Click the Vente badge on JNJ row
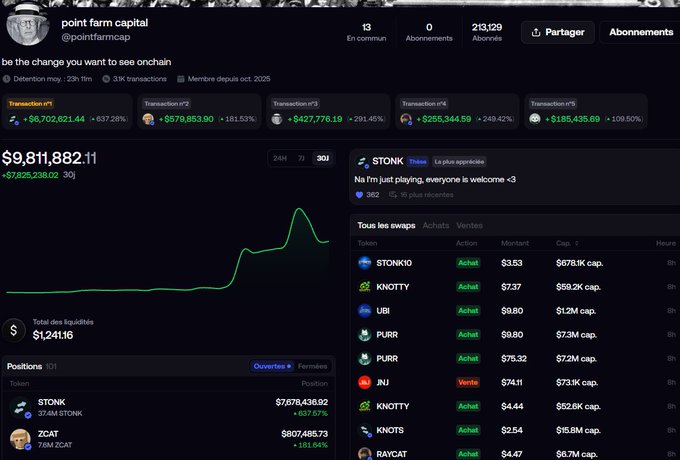This screenshot has height=460, width=680. coord(468,382)
